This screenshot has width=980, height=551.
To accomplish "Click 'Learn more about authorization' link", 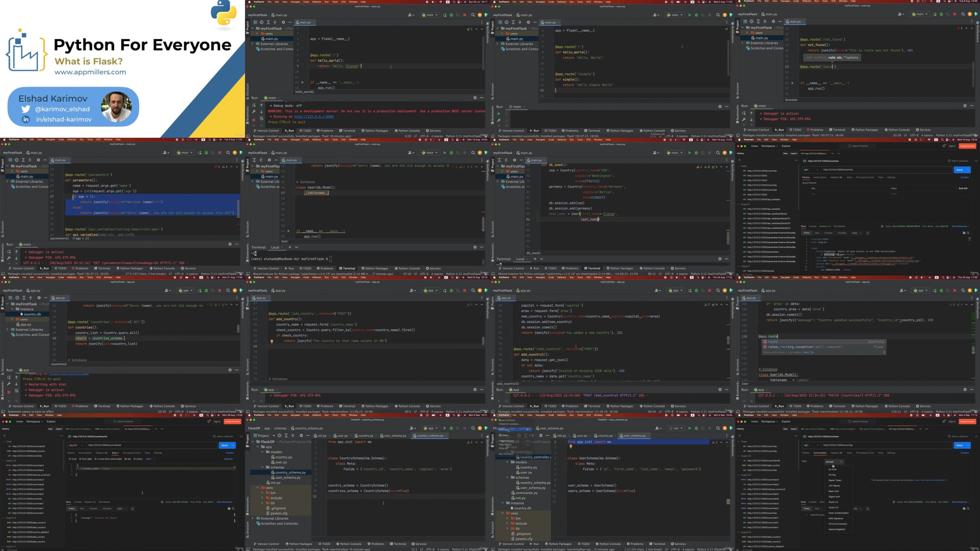I will pos(930,480).
